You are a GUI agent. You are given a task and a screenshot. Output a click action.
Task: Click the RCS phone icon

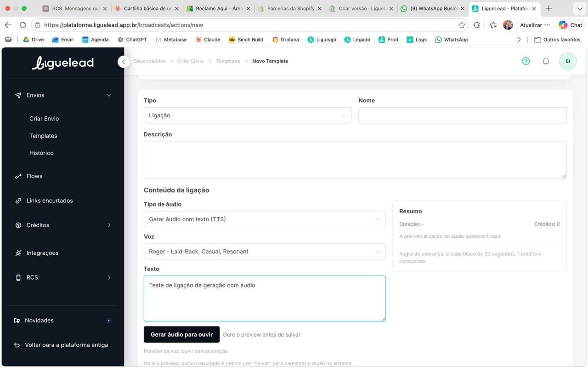[x=18, y=277]
